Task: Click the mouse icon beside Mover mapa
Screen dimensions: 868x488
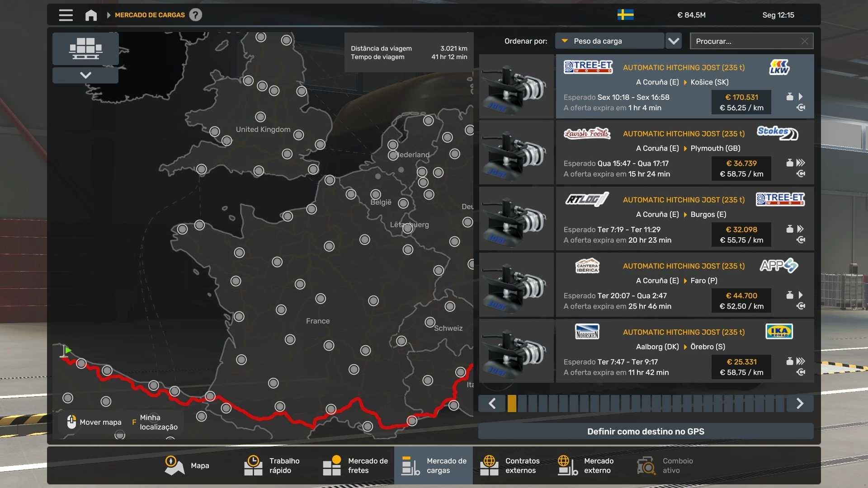Action: tap(71, 422)
